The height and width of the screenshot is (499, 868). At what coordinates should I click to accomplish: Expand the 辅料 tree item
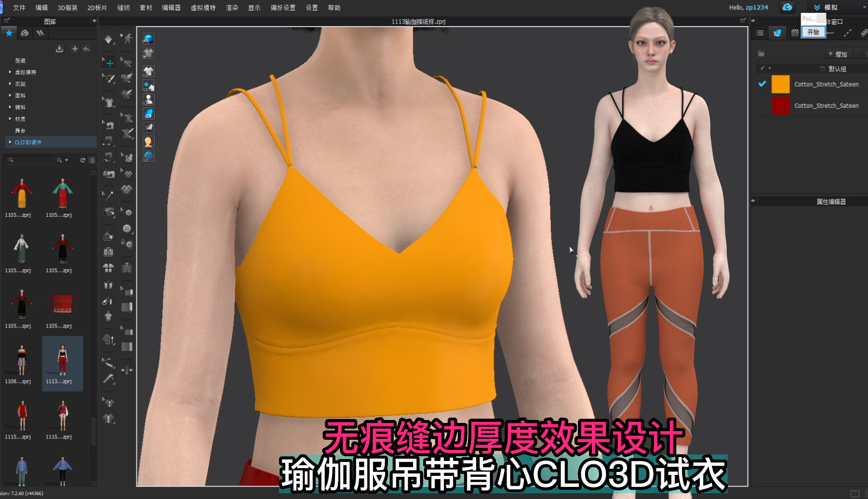tap(10, 106)
